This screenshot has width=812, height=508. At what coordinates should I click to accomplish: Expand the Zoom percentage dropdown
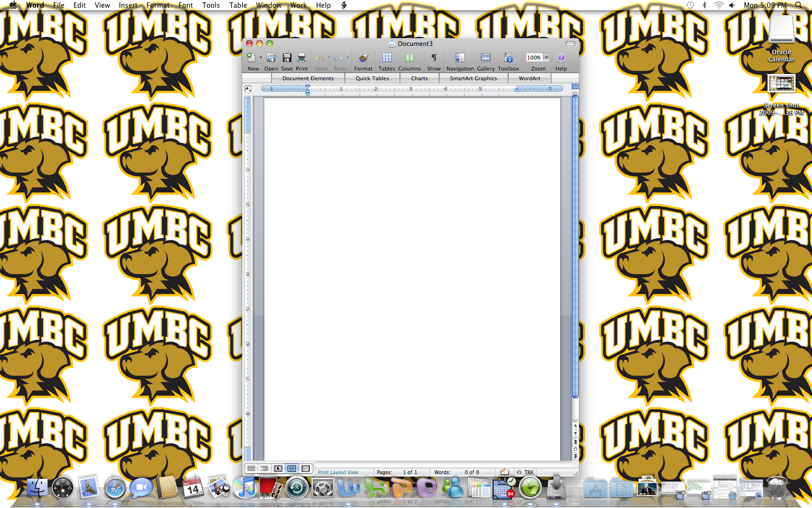[x=546, y=58]
